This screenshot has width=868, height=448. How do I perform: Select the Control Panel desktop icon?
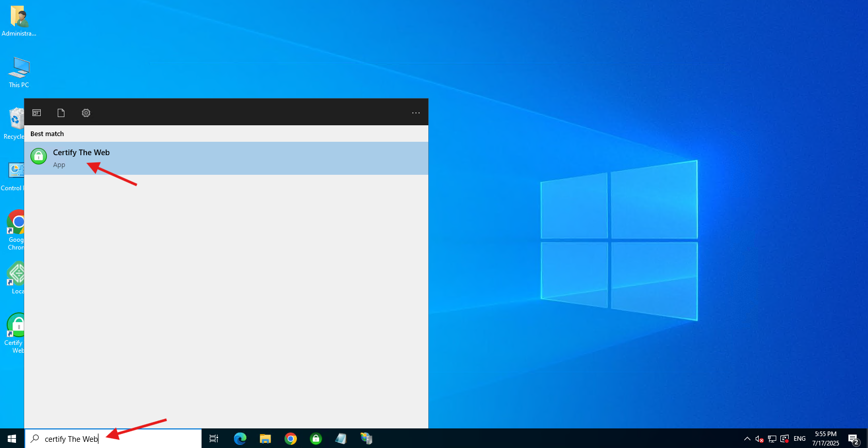point(13,176)
